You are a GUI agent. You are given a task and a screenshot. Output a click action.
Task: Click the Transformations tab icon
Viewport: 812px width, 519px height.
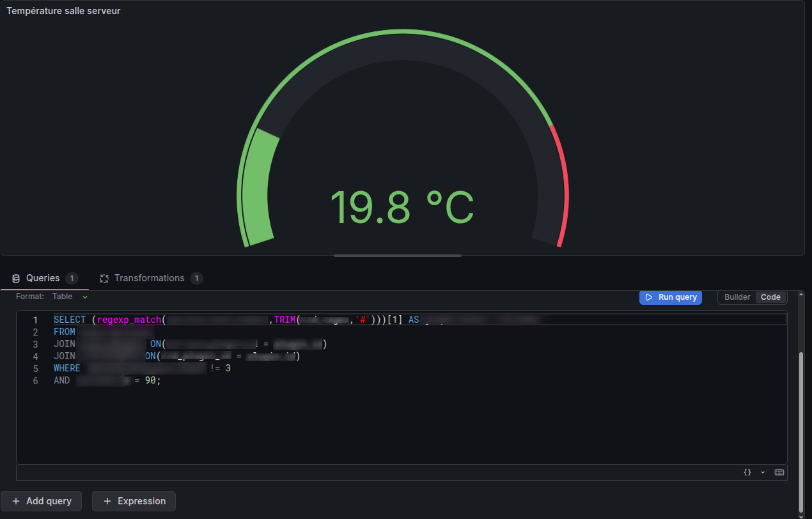pos(104,279)
